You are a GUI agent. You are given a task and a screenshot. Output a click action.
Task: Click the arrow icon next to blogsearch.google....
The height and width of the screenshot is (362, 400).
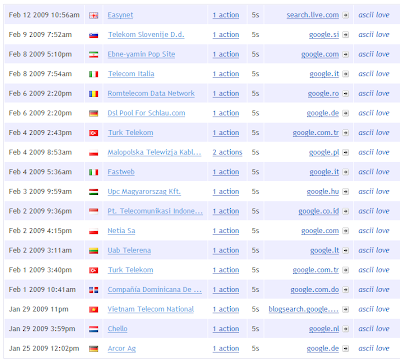[346, 309]
